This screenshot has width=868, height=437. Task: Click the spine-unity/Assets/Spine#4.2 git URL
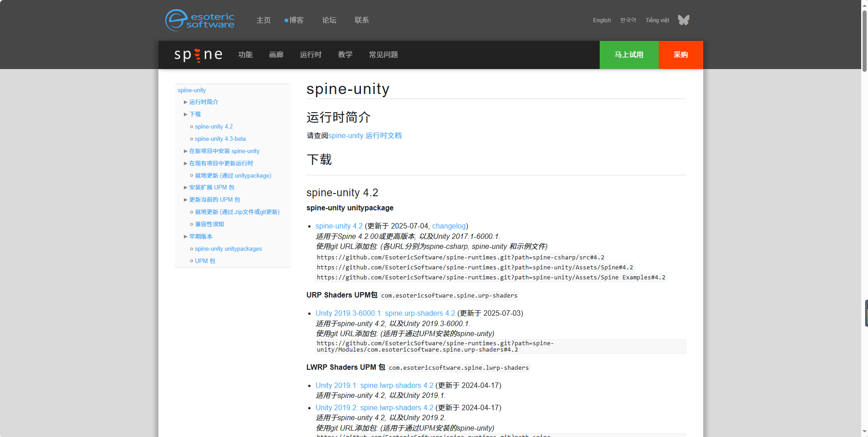pyautogui.click(x=475, y=268)
